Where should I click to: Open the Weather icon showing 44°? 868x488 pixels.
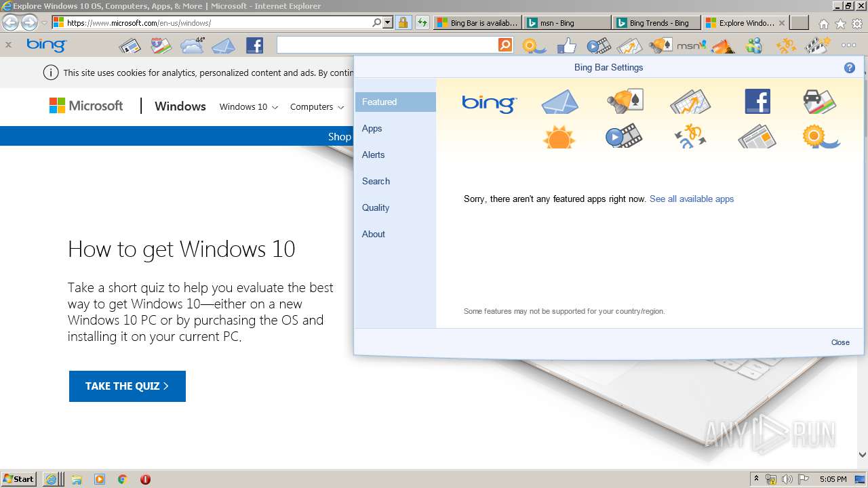click(x=193, y=45)
